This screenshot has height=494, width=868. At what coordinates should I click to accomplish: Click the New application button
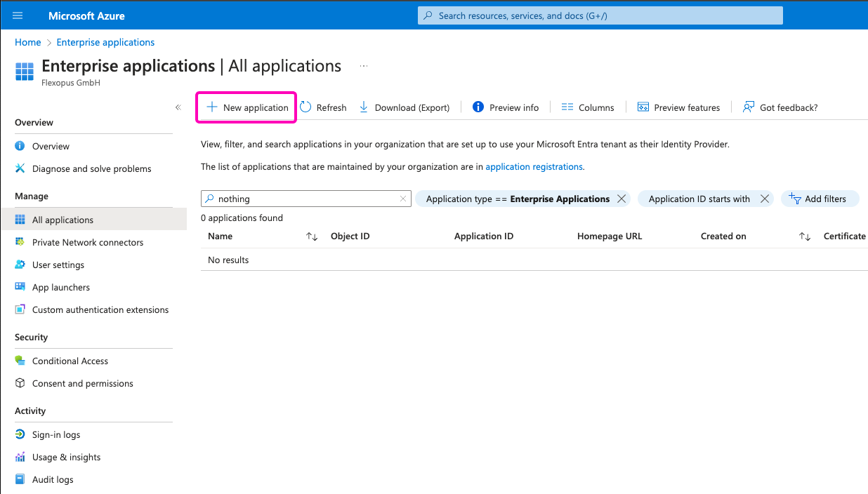click(246, 107)
